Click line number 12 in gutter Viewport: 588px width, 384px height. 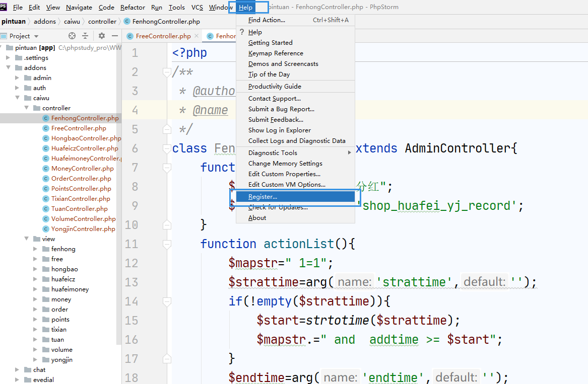131,263
